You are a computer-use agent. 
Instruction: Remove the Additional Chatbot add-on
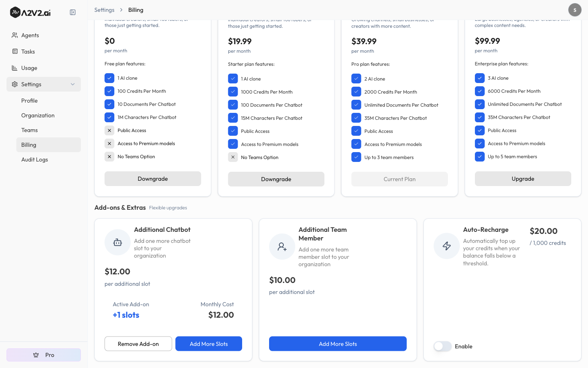pos(138,344)
